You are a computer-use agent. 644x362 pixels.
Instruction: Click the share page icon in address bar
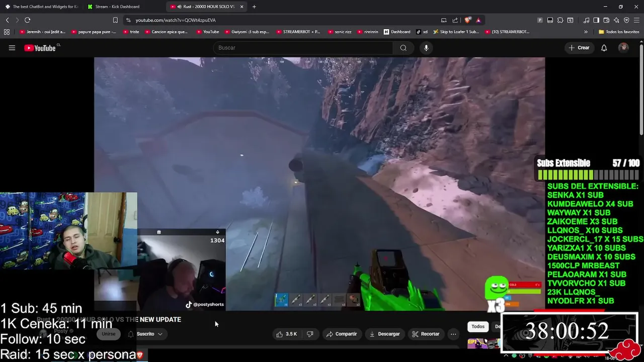click(x=455, y=20)
